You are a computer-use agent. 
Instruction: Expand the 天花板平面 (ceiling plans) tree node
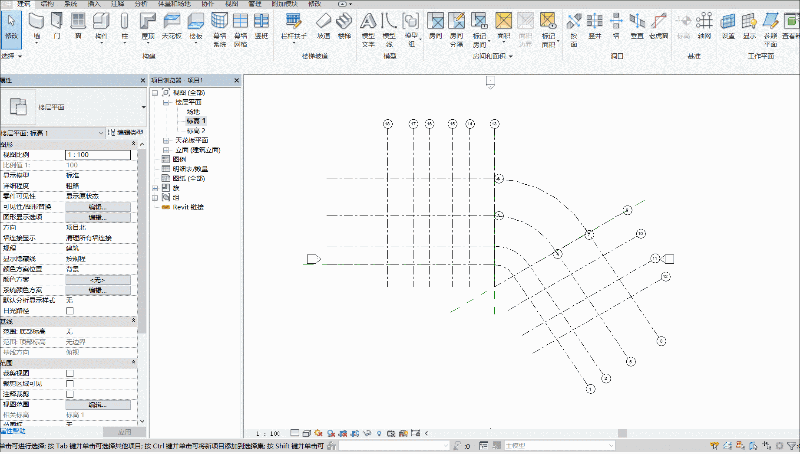click(166, 140)
